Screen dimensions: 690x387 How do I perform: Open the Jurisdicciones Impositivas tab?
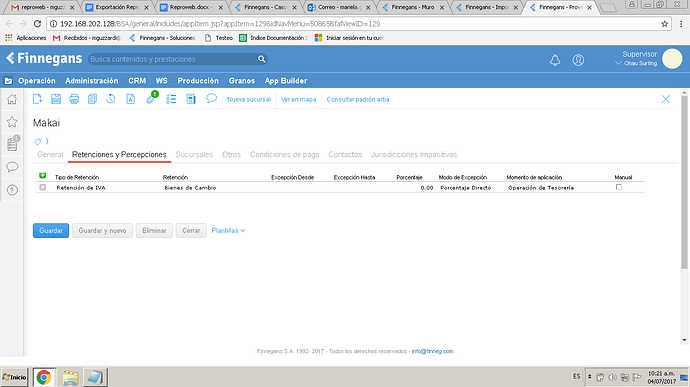point(414,155)
